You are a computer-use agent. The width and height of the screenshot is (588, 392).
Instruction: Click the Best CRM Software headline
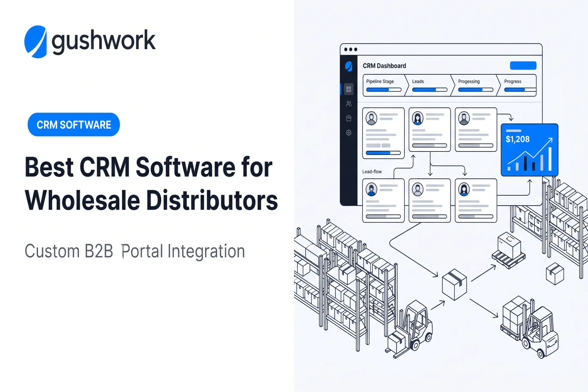[151, 183]
